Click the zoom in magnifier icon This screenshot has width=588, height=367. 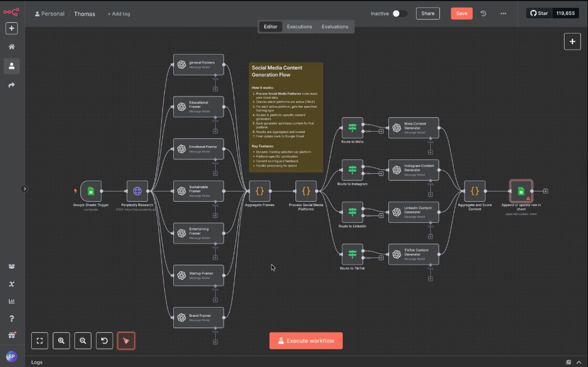coord(61,340)
